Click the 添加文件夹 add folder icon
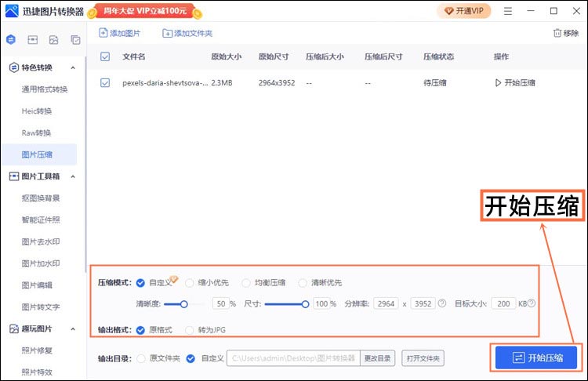The image size is (588, 381). (167, 33)
